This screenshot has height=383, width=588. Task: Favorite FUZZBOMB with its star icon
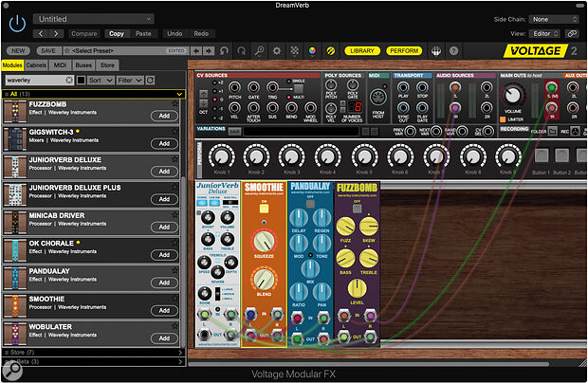(175, 103)
